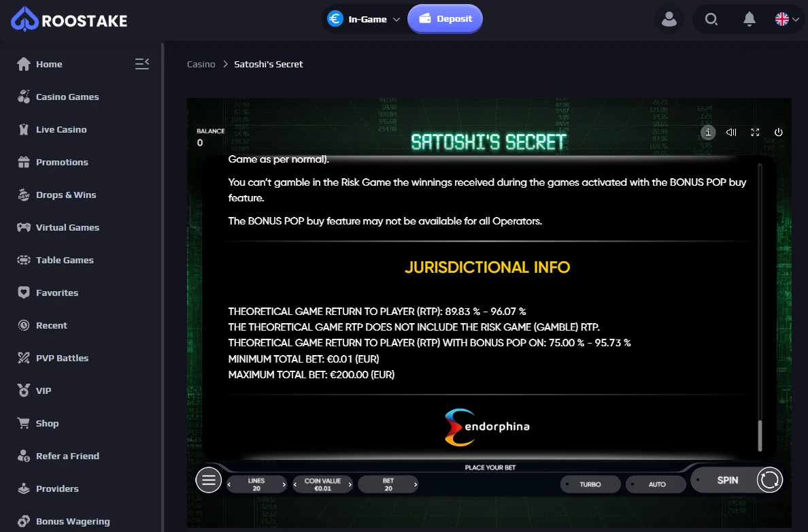Click the balance value display
This screenshot has width=808, height=532.
(200, 143)
